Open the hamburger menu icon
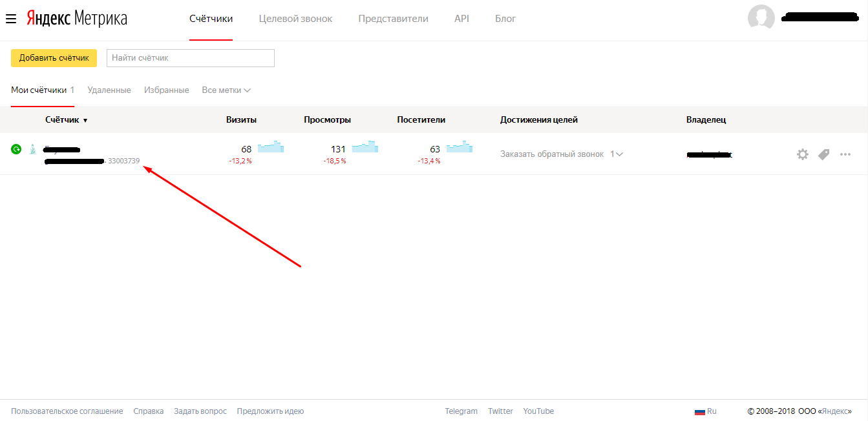The image size is (868, 421). 11,19
